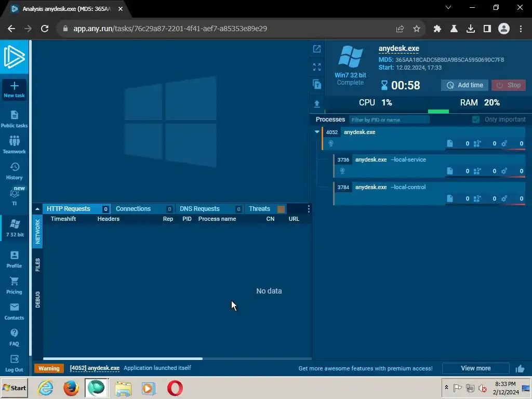This screenshot has height=399, width=532.
Task: Collapse the network panel with up arrow
Action: [x=37, y=209]
